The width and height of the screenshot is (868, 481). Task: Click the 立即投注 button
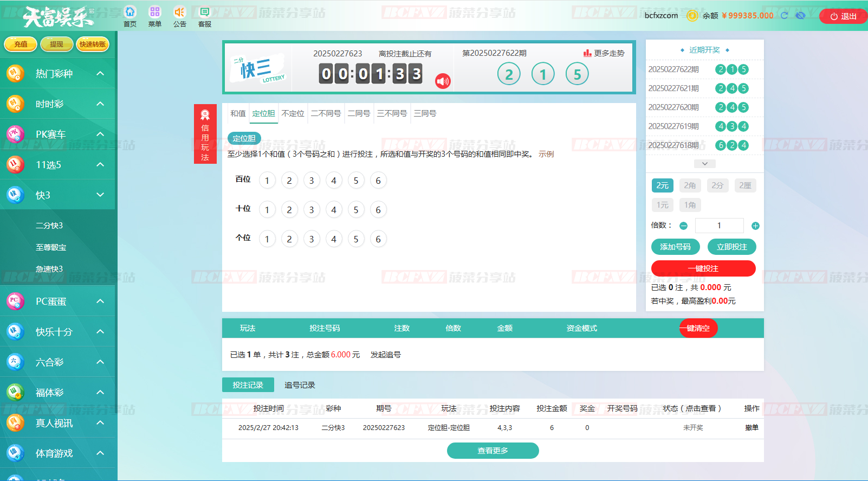point(731,247)
